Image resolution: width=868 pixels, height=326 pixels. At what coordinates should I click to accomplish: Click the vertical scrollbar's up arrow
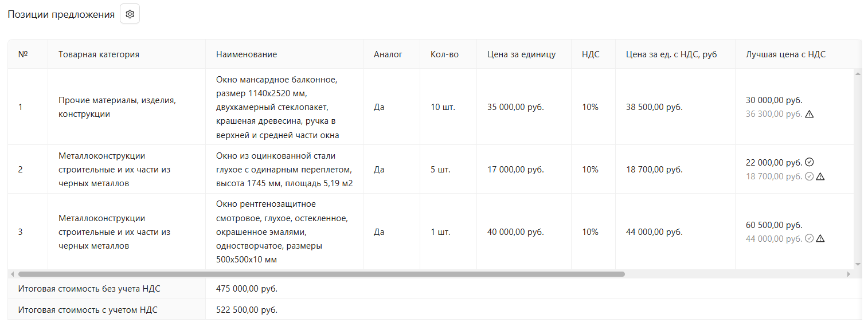coord(858,74)
